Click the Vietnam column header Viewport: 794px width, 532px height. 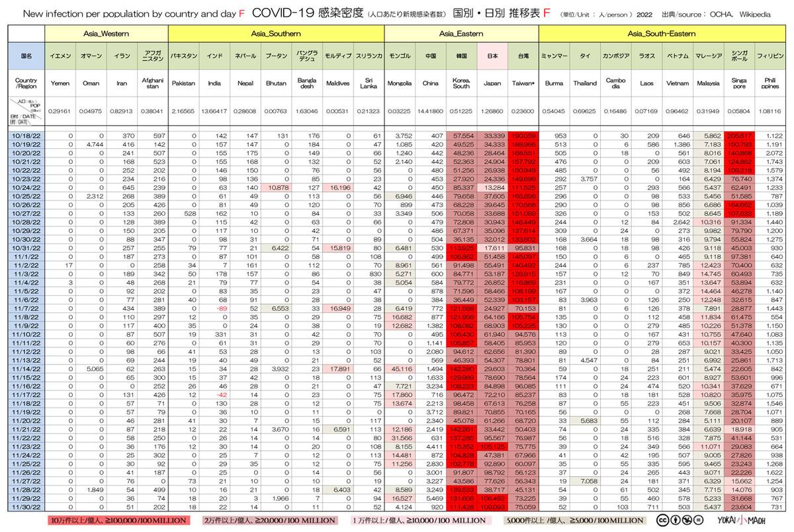pyautogui.click(x=676, y=84)
